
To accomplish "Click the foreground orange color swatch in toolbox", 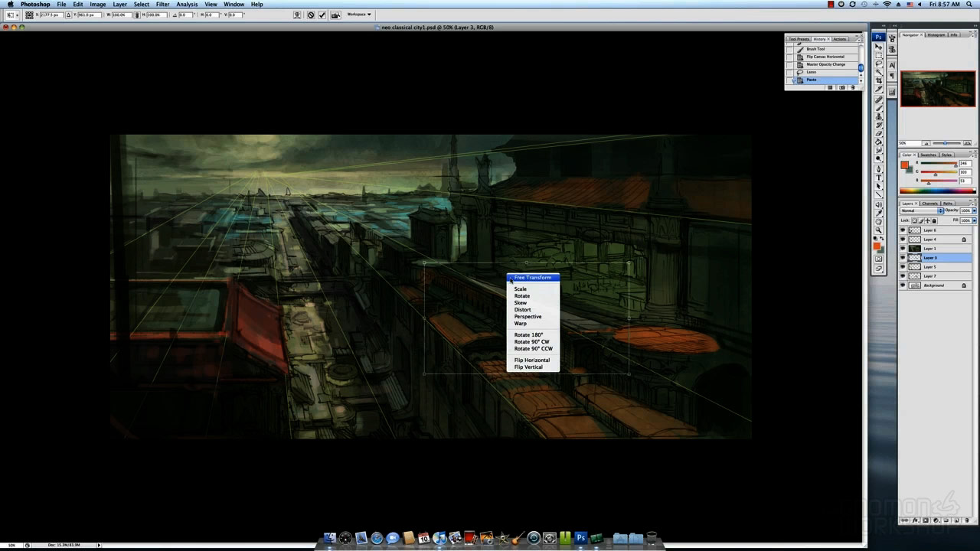I will (877, 245).
